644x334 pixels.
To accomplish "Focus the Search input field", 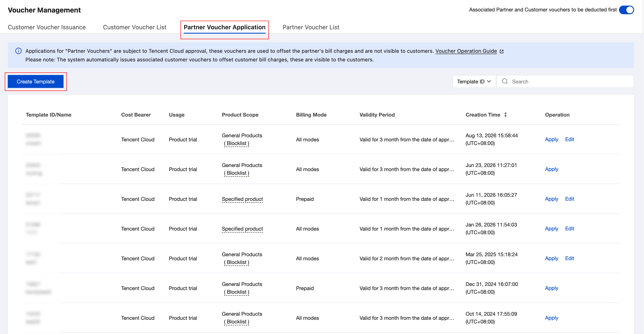I will click(x=565, y=82).
